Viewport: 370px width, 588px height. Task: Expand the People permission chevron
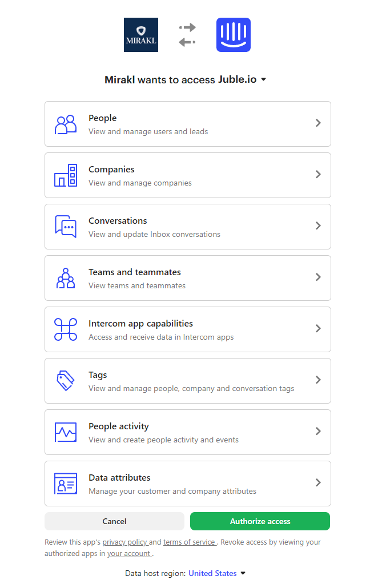click(x=318, y=123)
